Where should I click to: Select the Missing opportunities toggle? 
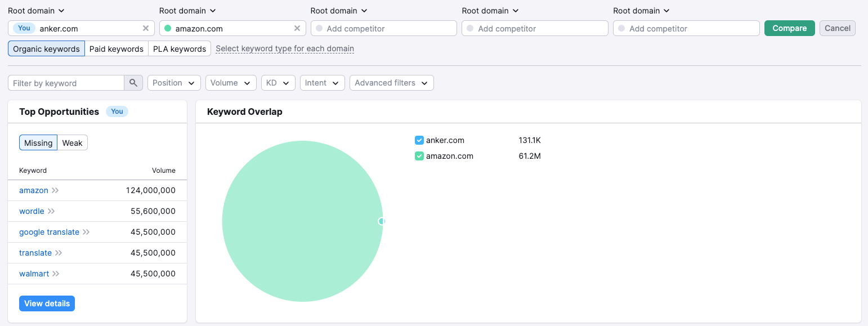38,143
